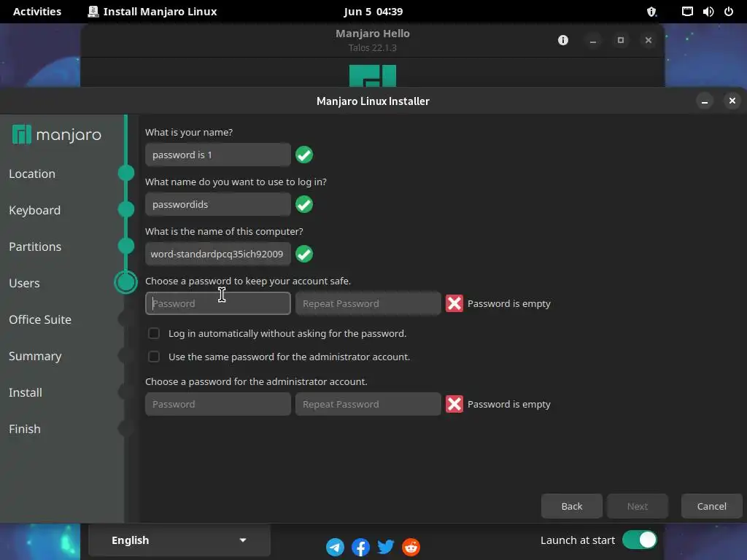Viewport: 747px width, 560px height.
Task: Focus the 'What is your name' field
Action: tap(217, 155)
